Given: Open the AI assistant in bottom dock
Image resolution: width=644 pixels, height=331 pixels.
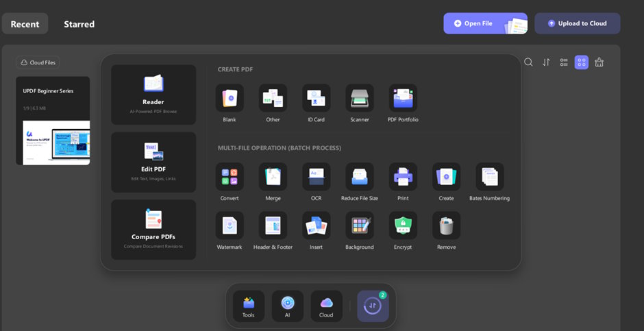Looking at the screenshot, I should pos(288,306).
